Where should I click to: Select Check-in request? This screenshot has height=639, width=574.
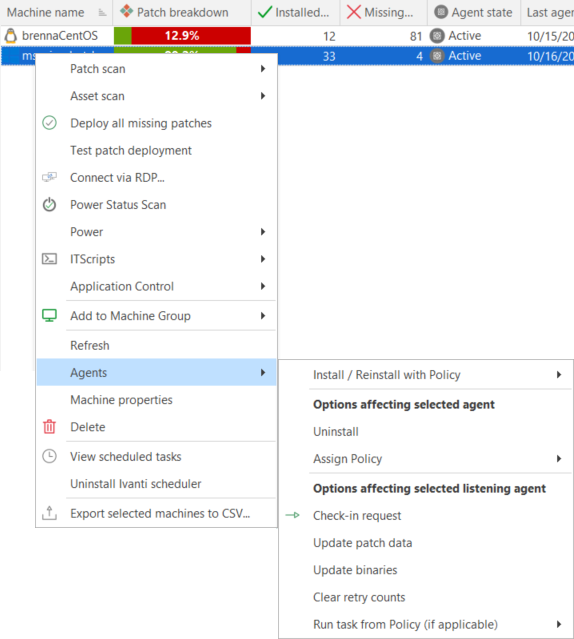(x=426, y=516)
